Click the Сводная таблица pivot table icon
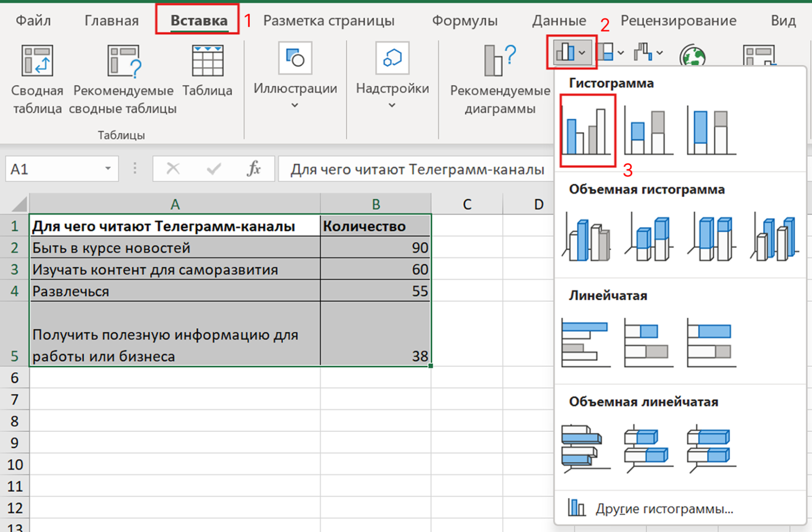Image resolution: width=812 pixels, height=532 pixels. 37,61
